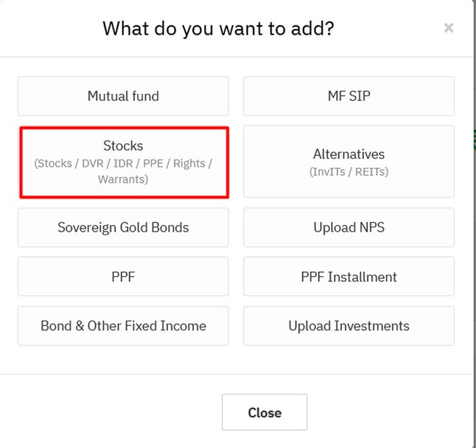Choose Upload Investments

(349, 326)
